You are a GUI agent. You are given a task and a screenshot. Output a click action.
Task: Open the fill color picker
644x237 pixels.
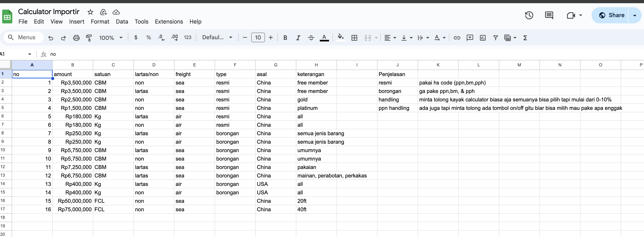340,38
